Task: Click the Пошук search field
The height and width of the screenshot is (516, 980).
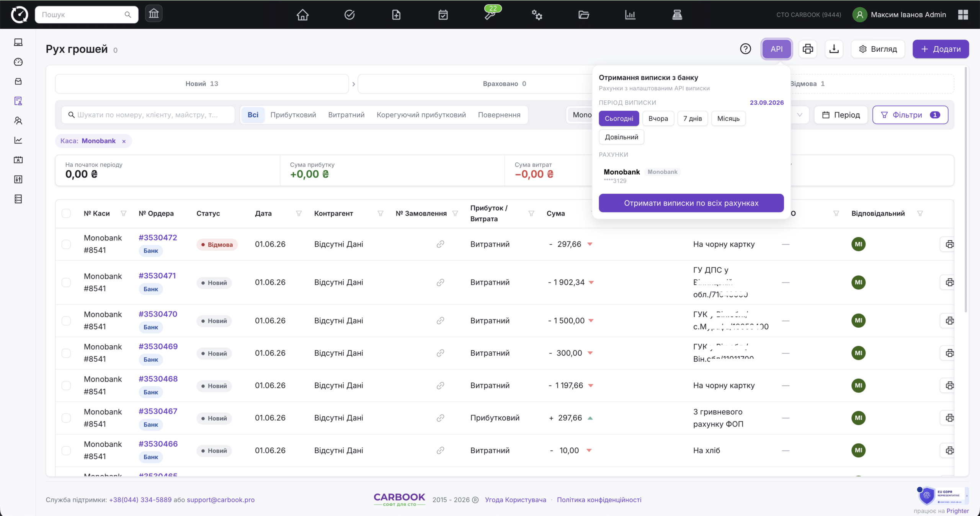Action: 87,15
